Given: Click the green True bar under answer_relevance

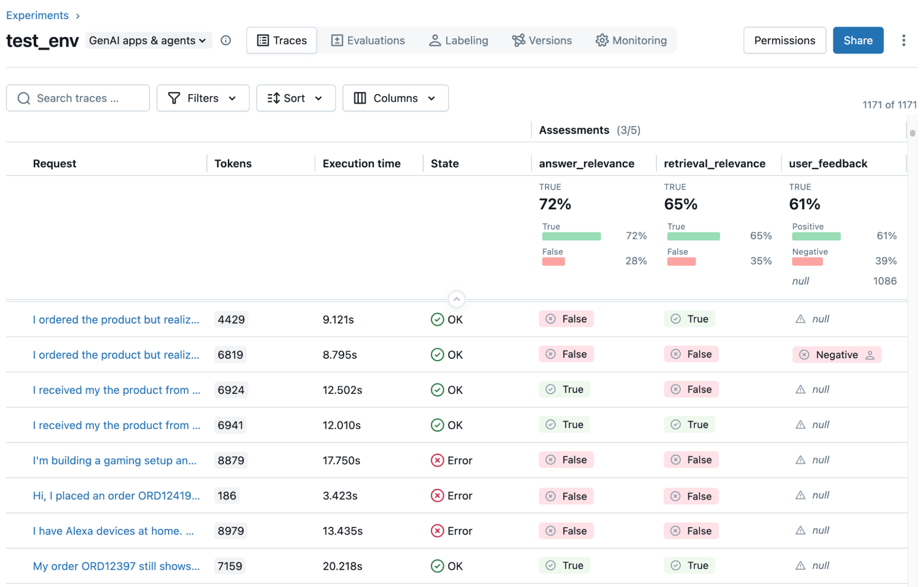Looking at the screenshot, I should click(571, 237).
